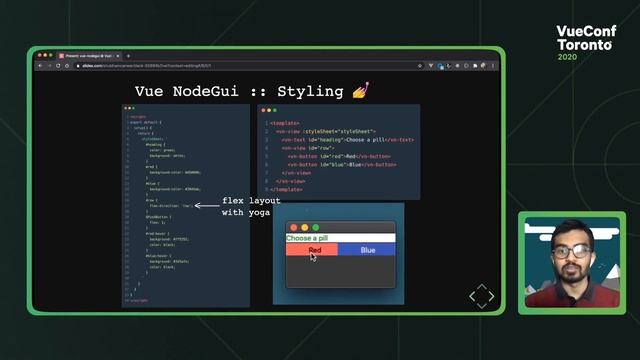Click the vn-view id="row" code line
The image size is (640, 360).
(x=308, y=148)
